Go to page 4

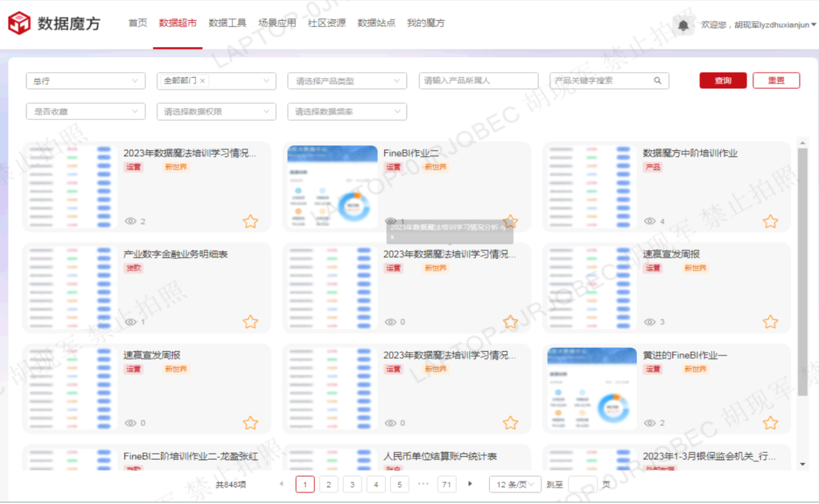(376, 484)
